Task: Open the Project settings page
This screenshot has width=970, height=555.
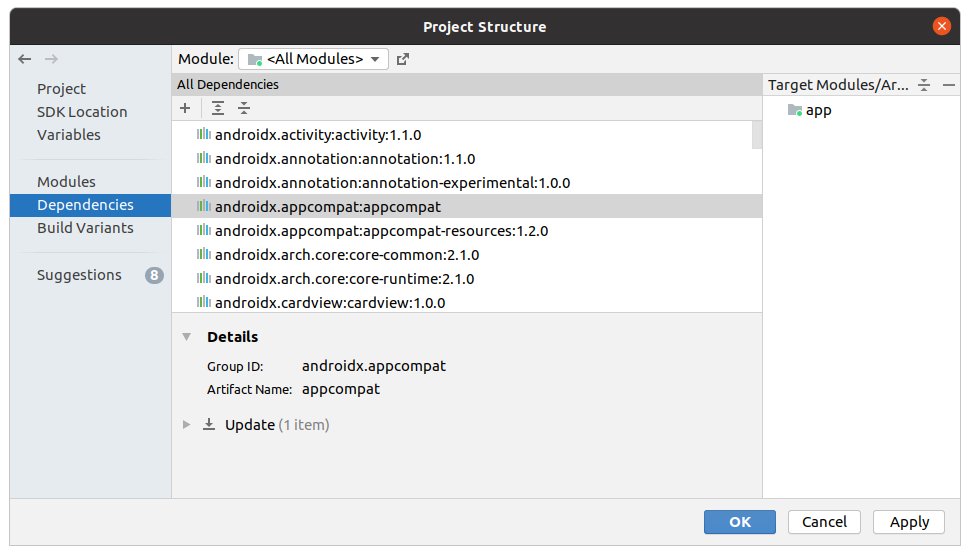Action: [61, 89]
